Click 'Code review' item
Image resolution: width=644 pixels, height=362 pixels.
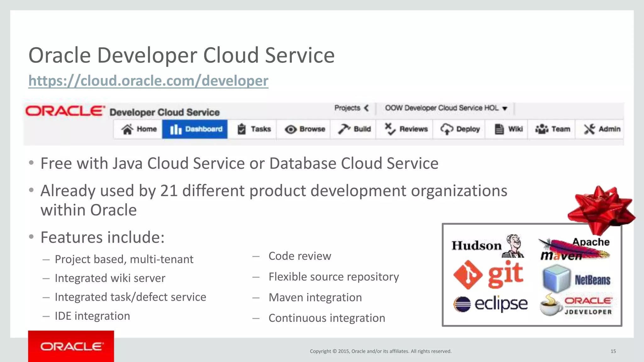(300, 256)
